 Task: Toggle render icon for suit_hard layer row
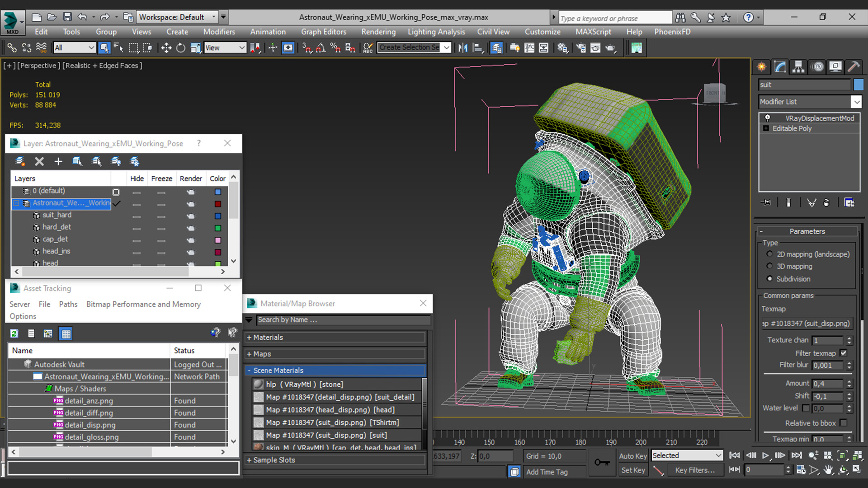(x=191, y=216)
